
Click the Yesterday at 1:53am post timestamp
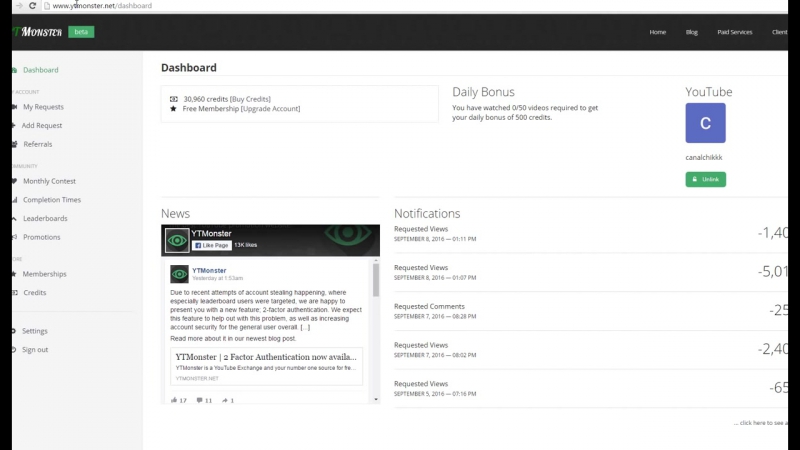click(217, 279)
